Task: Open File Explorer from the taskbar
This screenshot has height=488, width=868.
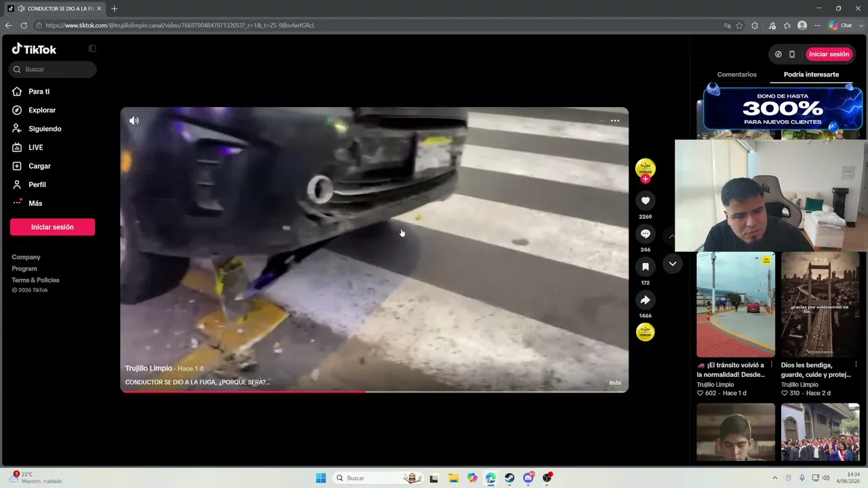Action: point(453,478)
